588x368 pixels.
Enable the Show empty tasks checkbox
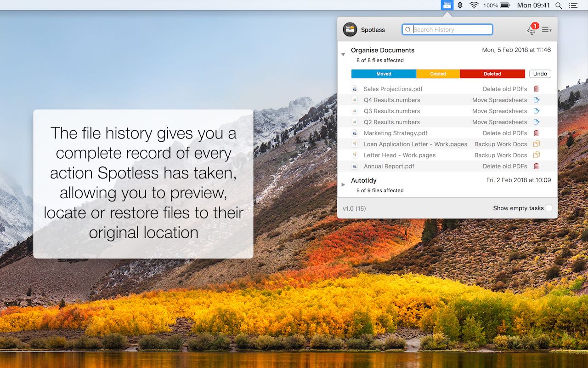coord(549,208)
